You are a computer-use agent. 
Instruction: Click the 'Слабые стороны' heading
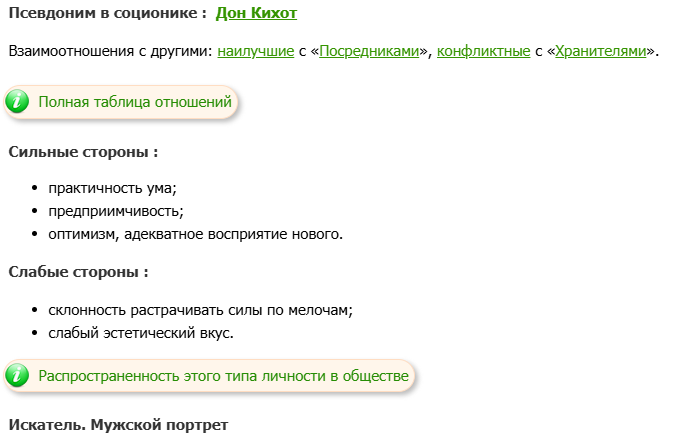pyautogui.click(x=78, y=272)
